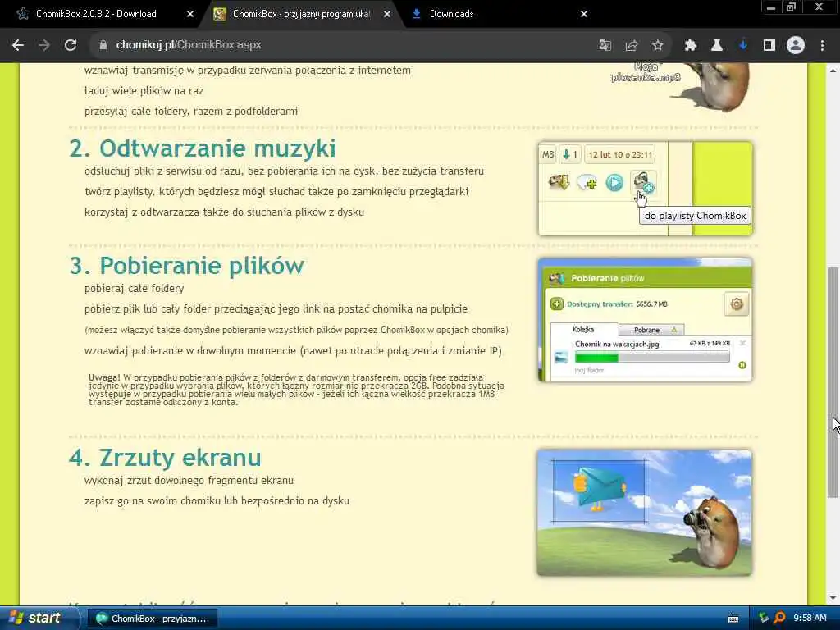Go back using the browser back arrow
Image resolution: width=840 pixels, height=630 pixels.
(18, 46)
